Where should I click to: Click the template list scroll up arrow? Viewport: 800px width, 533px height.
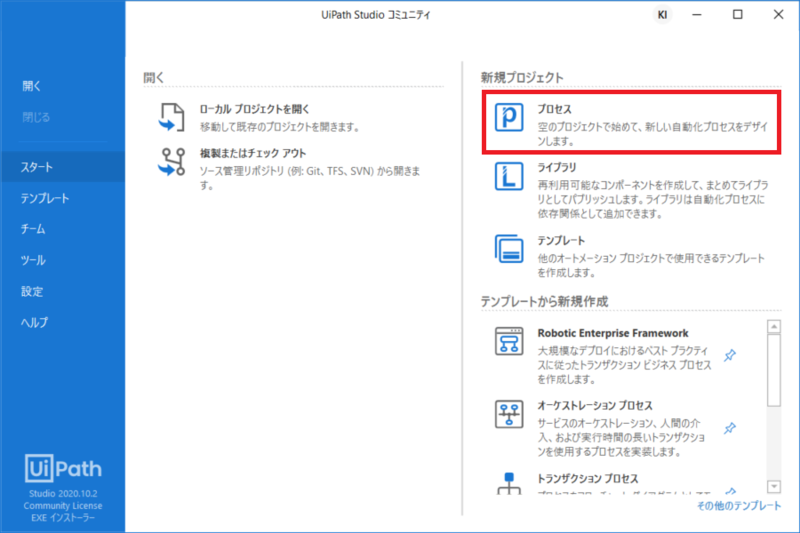[774, 326]
